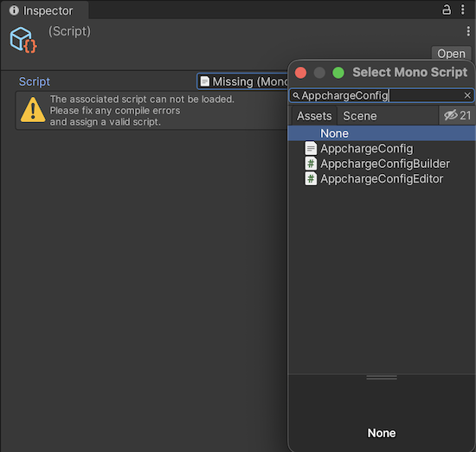Select the AppchargeConfig asset entry
The image size is (476, 452).
point(382,149)
